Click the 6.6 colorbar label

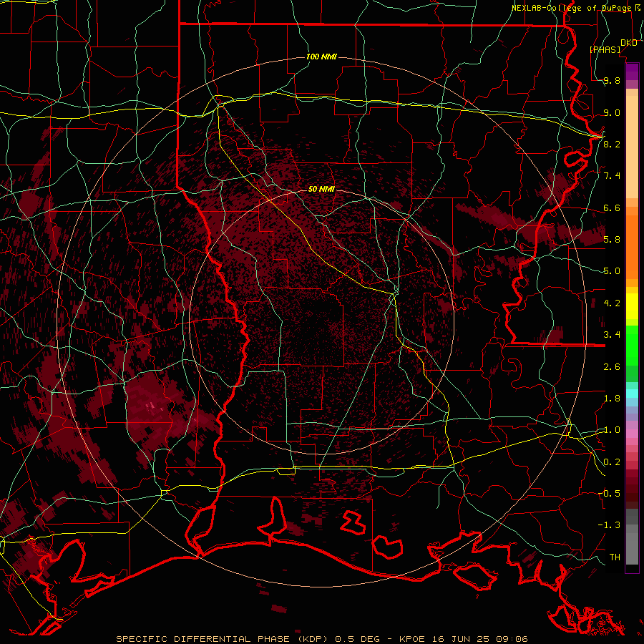click(x=612, y=208)
